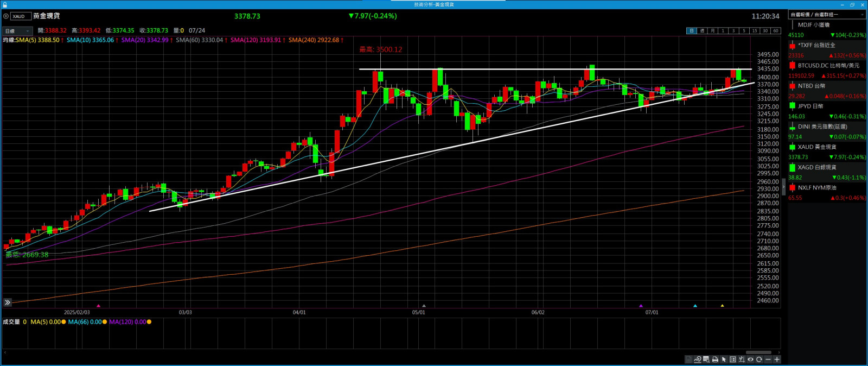Click the side panel collapse handle beside price axis
The height and width of the screenshot is (366, 868).
[783, 186]
